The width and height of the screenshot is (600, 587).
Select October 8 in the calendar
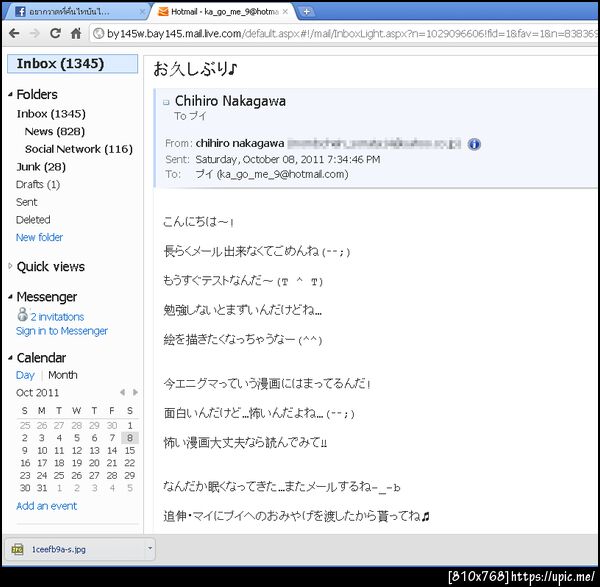(130, 438)
